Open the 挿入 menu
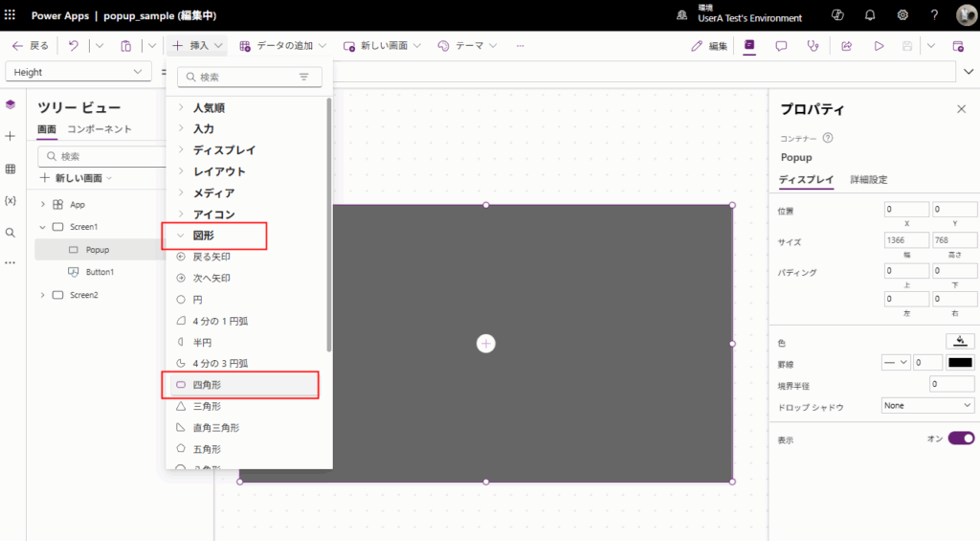This screenshot has height=541, width=980. tap(197, 46)
